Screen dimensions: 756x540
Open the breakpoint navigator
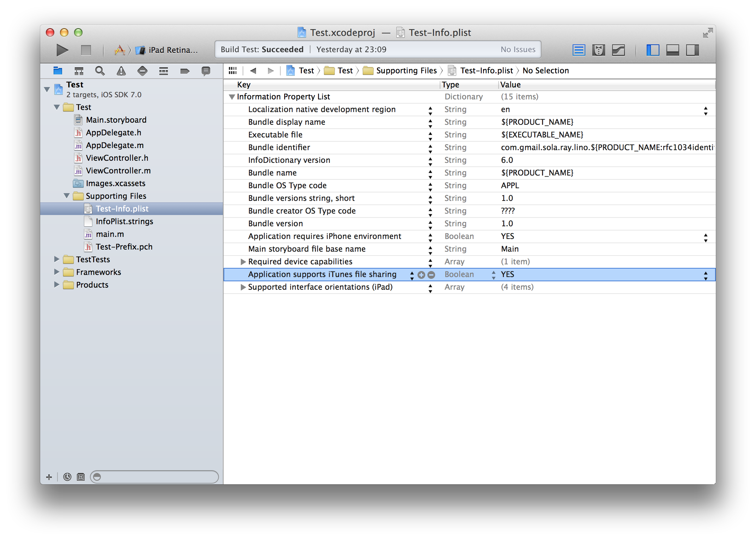click(x=184, y=70)
